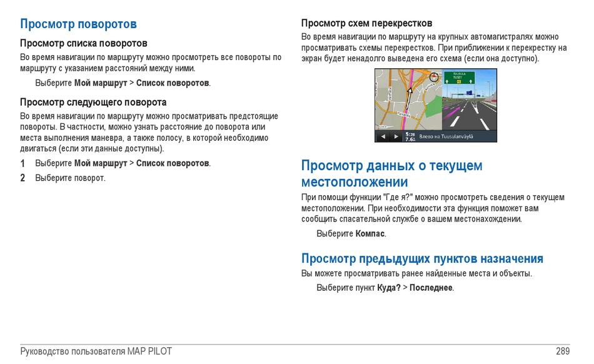Click 'Список поворотов' in numbered step 1
Image resolution: width=594 pixels, height=364 pixels.
coord(173,163)
